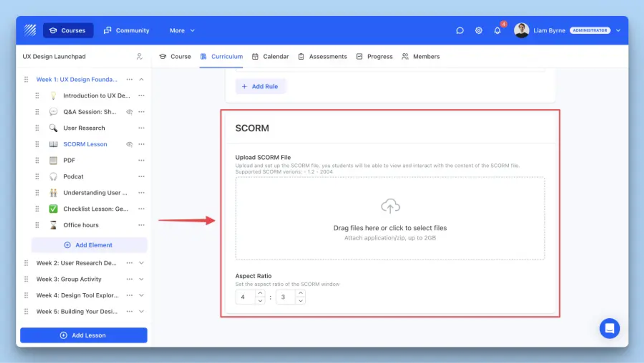This screenshot has height=363, width=644.
Task: Switch to the Assessments tab
Action: coord(322,56)
